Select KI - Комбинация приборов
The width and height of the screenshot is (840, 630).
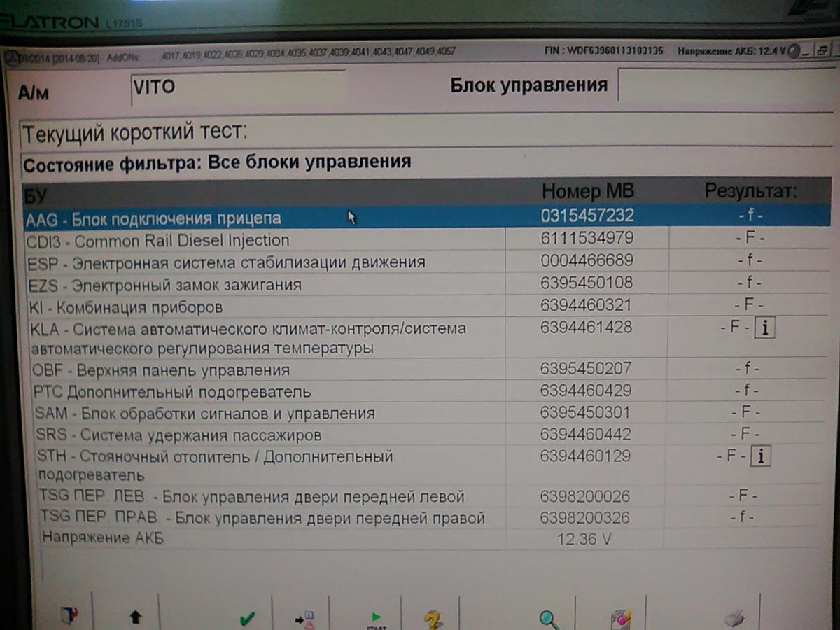(x=126, y=307)
